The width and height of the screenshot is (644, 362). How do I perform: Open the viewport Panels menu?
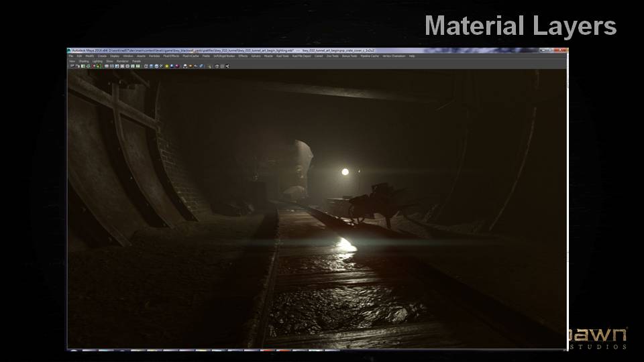point(136,61)
